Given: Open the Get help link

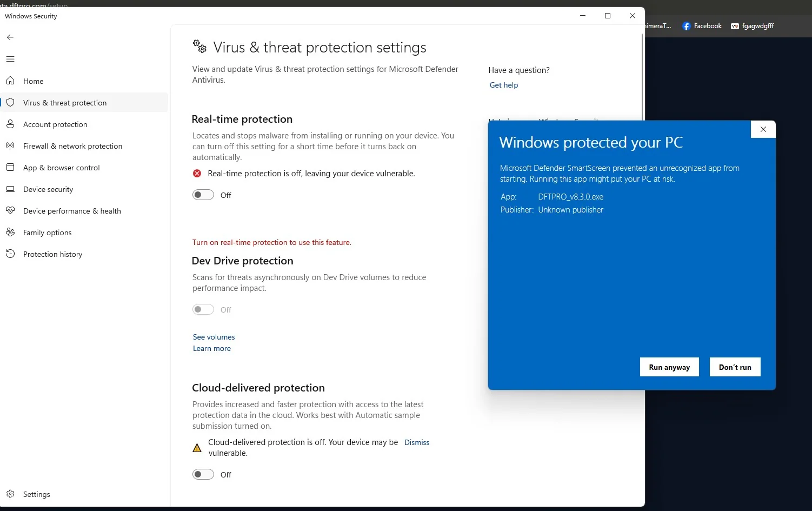Looking at the screenshot, I should (504, 85).
